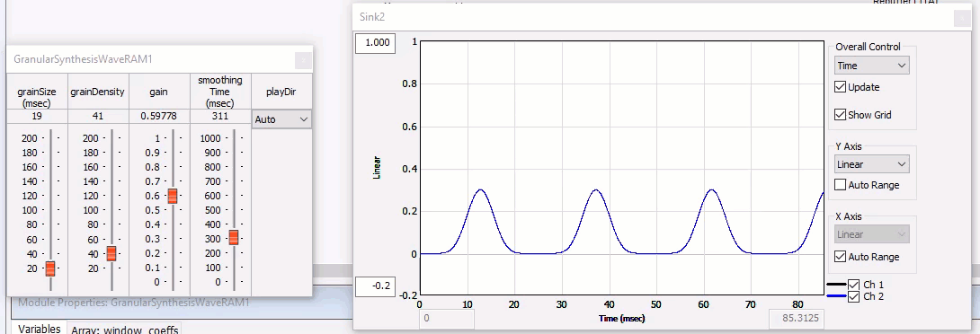
Task: Open the Overall Control Time dropdown
Action: coord(872,66)
